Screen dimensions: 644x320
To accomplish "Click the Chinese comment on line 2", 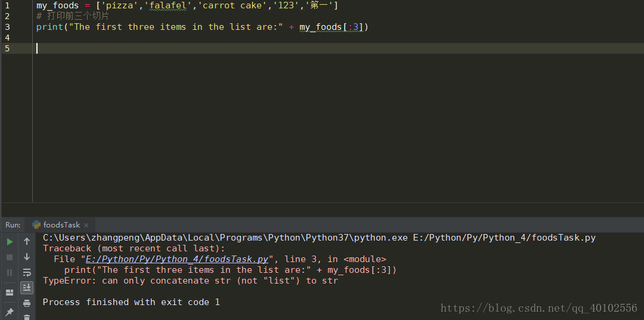I will [x=72, y=17].
